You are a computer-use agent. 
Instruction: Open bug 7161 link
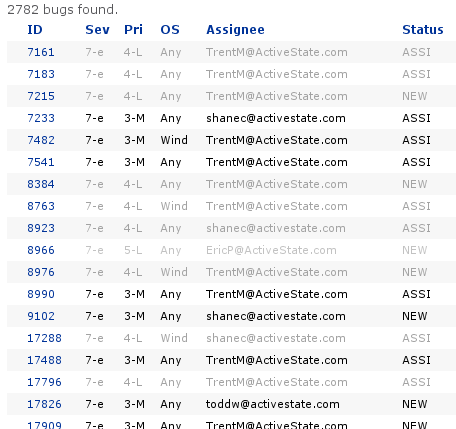[x=41, y=52]
